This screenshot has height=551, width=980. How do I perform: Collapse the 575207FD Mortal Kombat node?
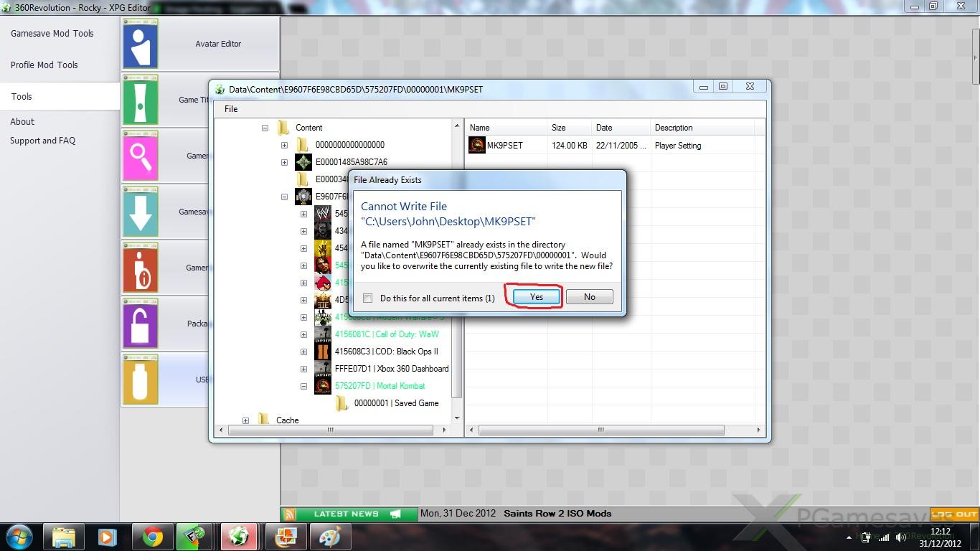coord(303,386)
